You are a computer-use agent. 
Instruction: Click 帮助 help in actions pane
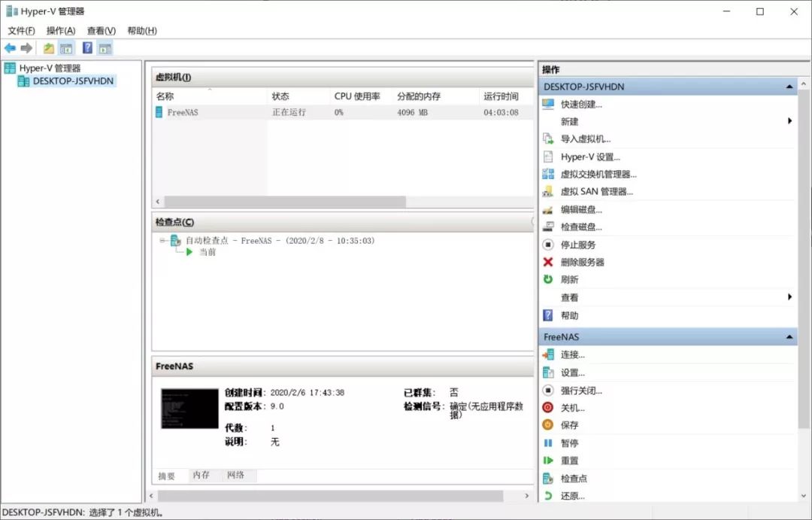click(x=569, y=315)
